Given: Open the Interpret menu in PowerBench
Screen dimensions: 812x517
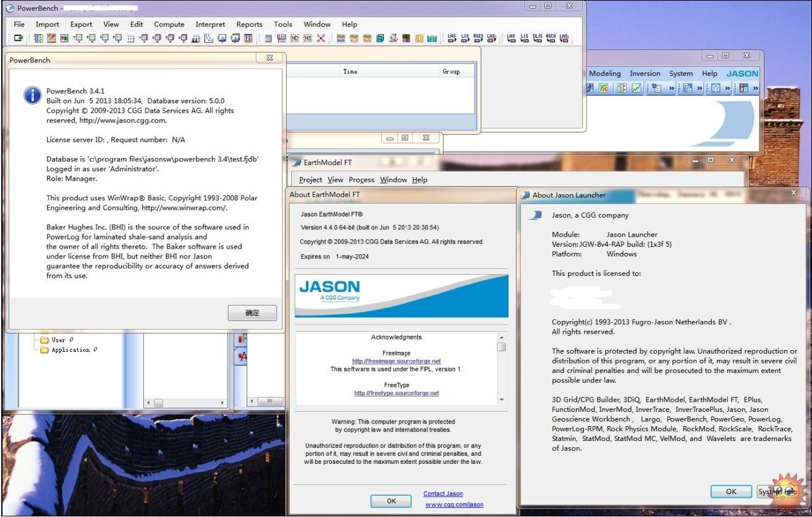Looking at the screenshot, I should pyautogui.click(x=210, y=24).
